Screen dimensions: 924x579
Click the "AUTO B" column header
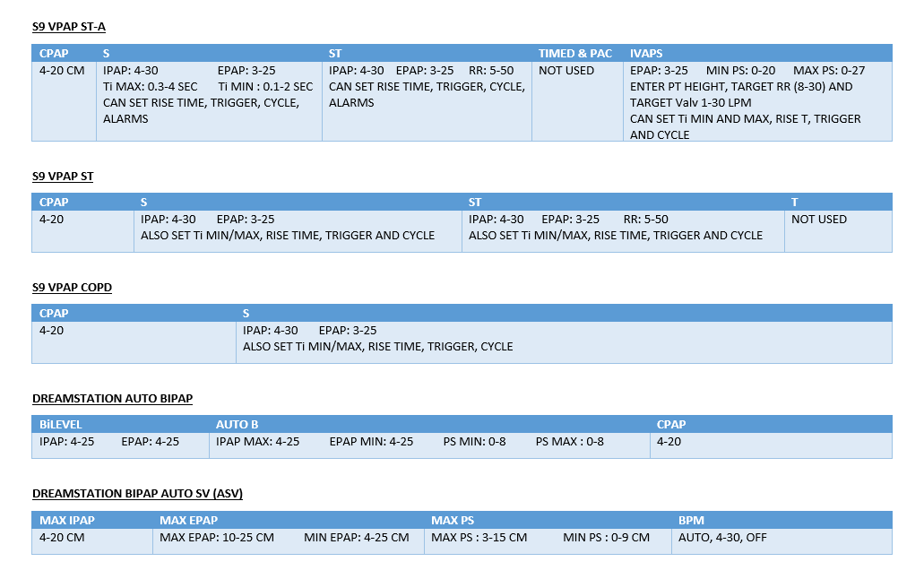237,425
